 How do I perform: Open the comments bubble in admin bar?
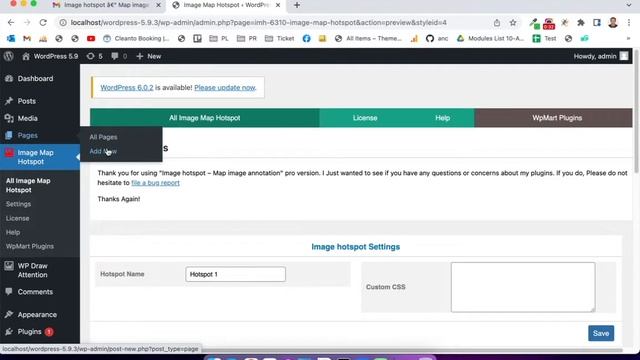pos(119,56)
